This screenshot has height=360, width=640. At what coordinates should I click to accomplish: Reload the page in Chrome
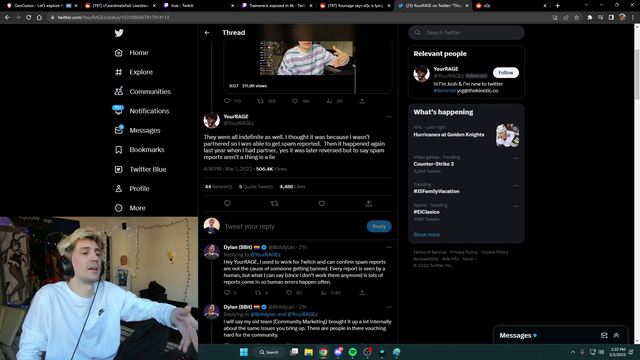(x=29, y=18)
